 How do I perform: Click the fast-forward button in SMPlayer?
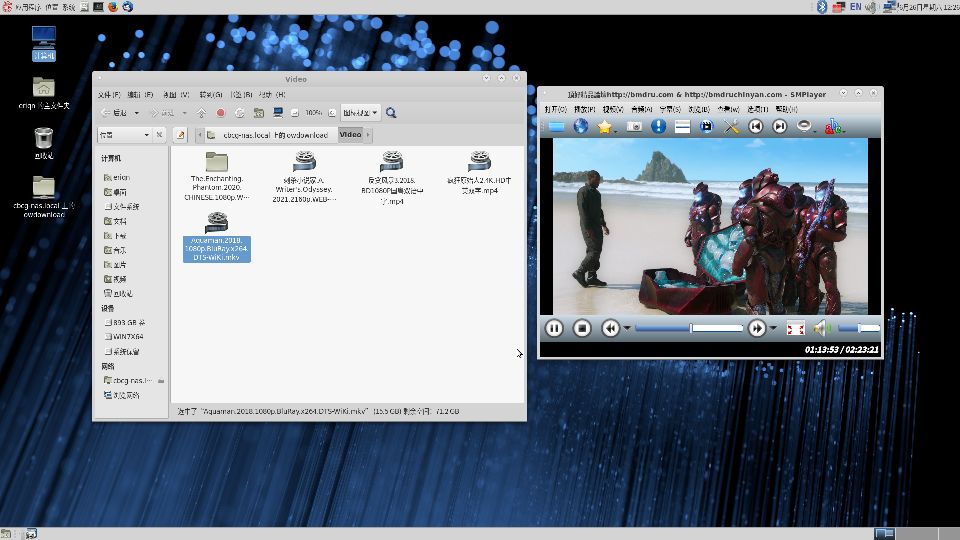757,329
